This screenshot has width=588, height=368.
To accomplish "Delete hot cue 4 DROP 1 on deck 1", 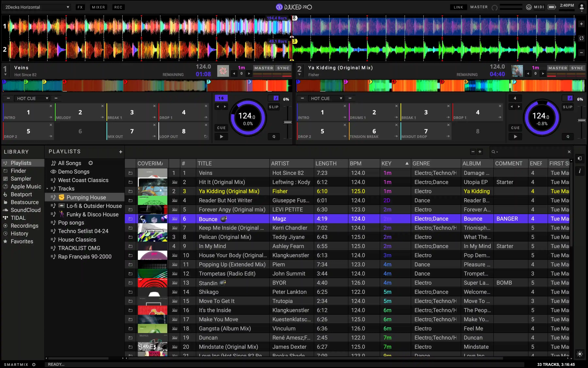I will (206, 106).
